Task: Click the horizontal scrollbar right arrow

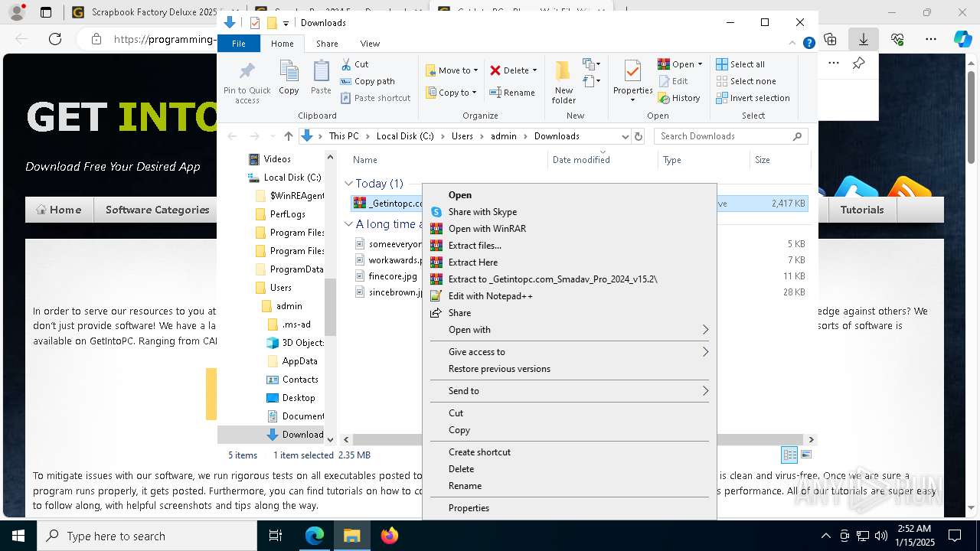Action: click(x=811, y=439)
